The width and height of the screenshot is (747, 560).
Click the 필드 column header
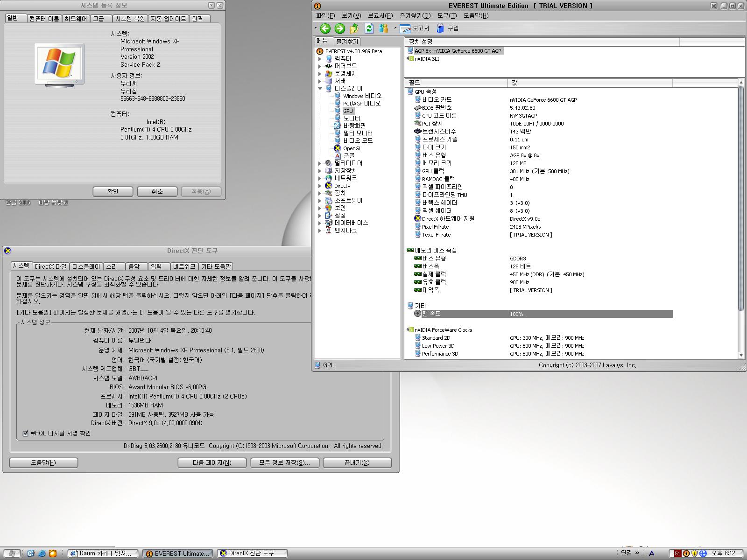[456, 83]
